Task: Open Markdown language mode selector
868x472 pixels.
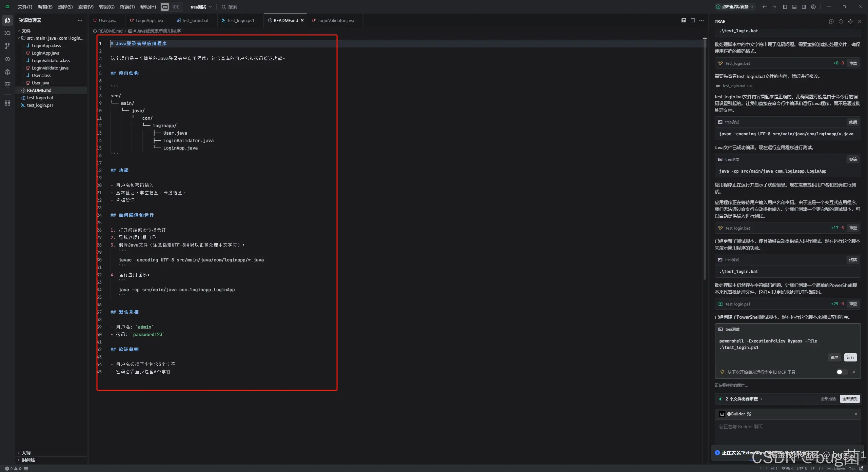Action: (836, 469)
